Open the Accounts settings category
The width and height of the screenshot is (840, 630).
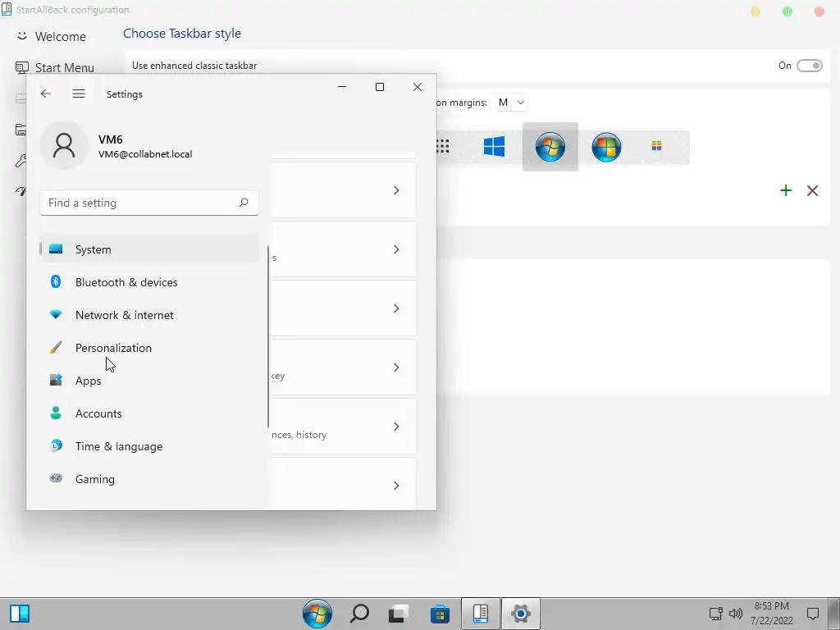(149, 413)
